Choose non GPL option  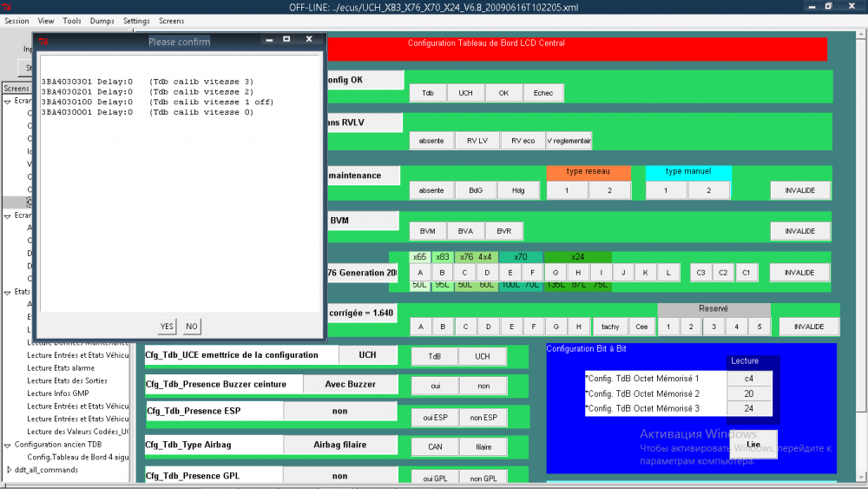[x=483, y=478]
